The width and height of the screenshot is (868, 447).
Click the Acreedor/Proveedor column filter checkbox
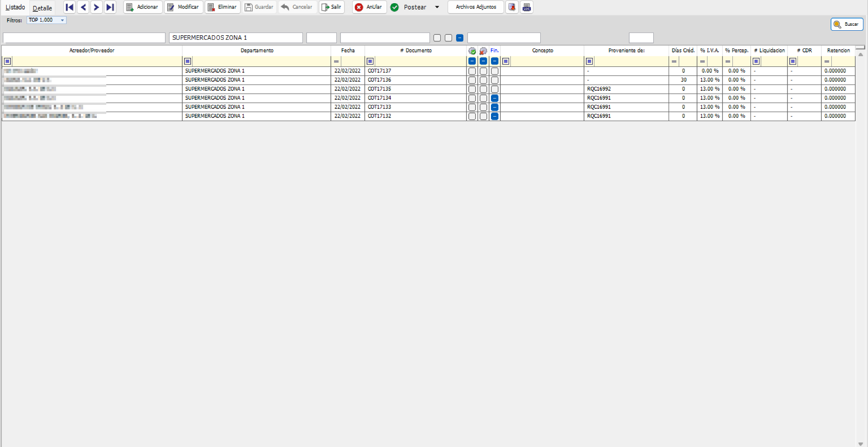[x=7, y=61]
